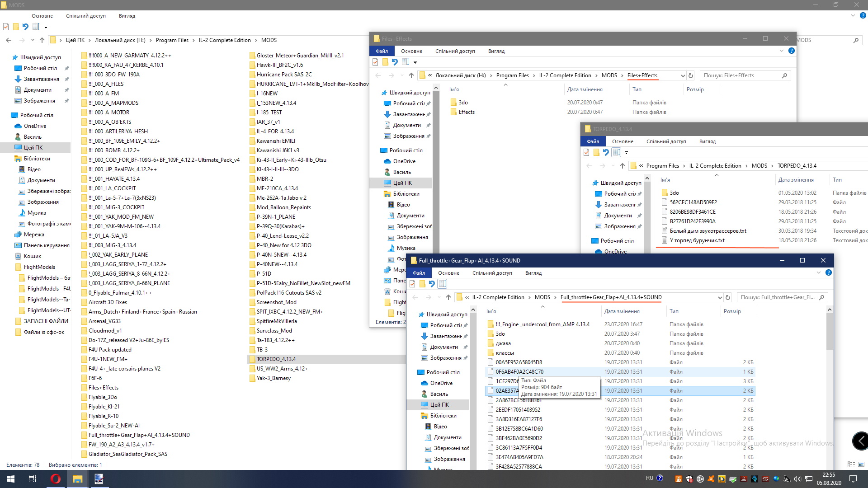Click Undo icon in MODS quick access toolbar

tap(25, 27)
